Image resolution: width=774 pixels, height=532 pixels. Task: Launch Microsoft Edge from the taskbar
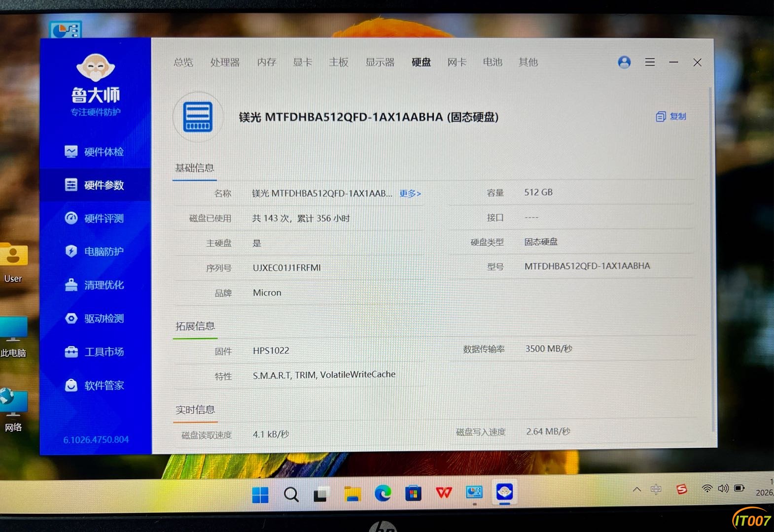tap(383, 493)
